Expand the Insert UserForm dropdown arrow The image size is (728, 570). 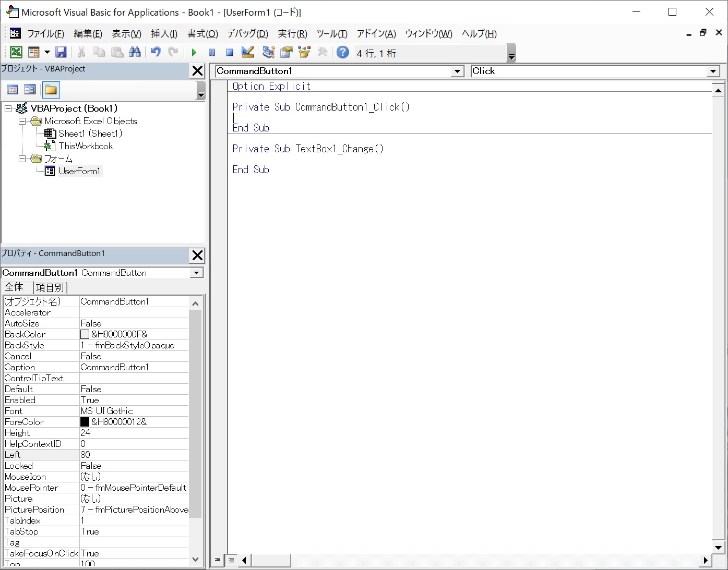tap(47, 52)
